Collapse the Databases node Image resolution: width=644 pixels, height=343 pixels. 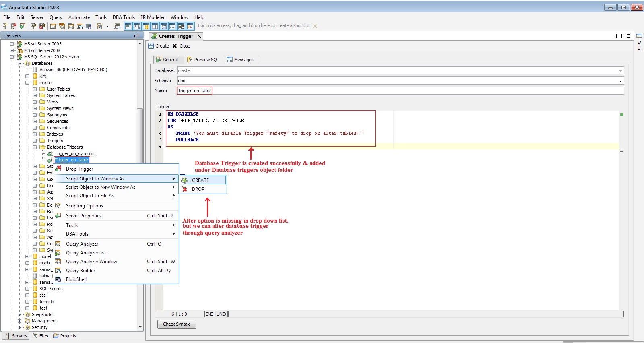[20, 63]
